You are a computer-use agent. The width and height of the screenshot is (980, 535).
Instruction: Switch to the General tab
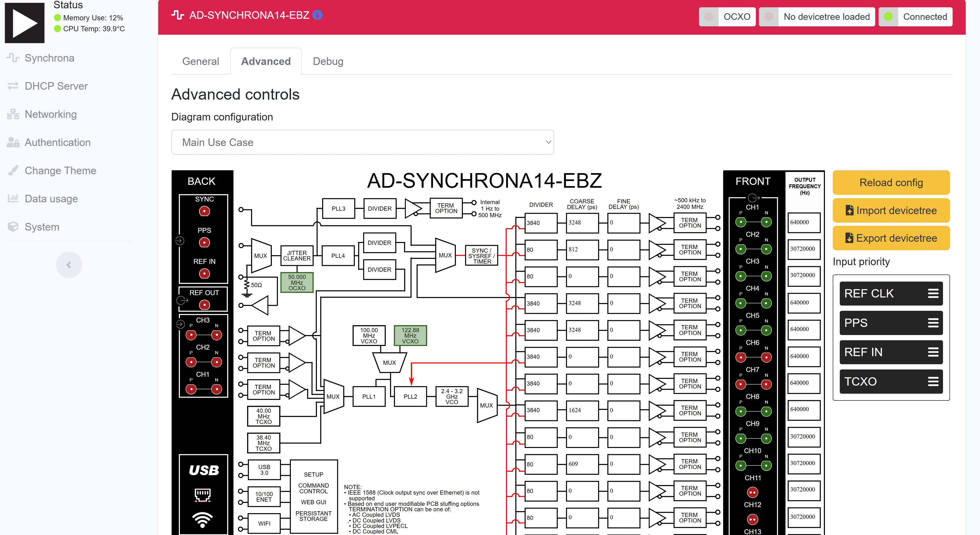[x=200, y=61]
